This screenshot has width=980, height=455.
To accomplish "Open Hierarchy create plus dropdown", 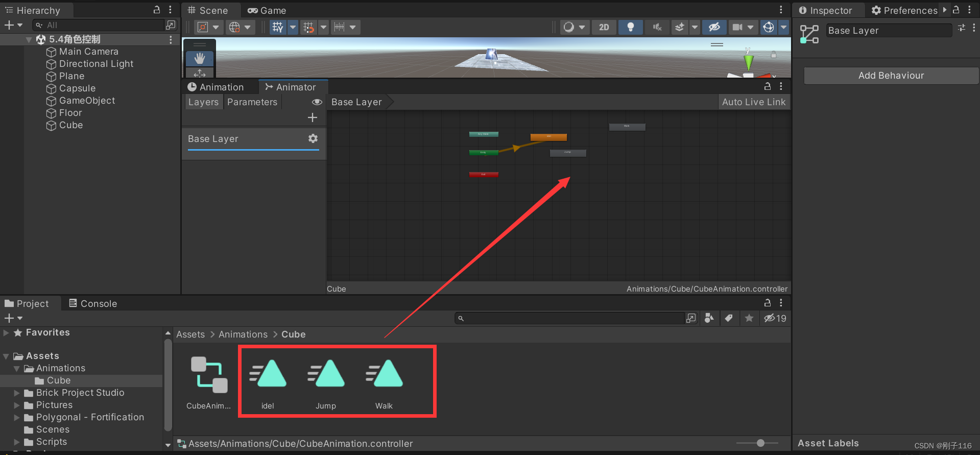I will [13, 25].
